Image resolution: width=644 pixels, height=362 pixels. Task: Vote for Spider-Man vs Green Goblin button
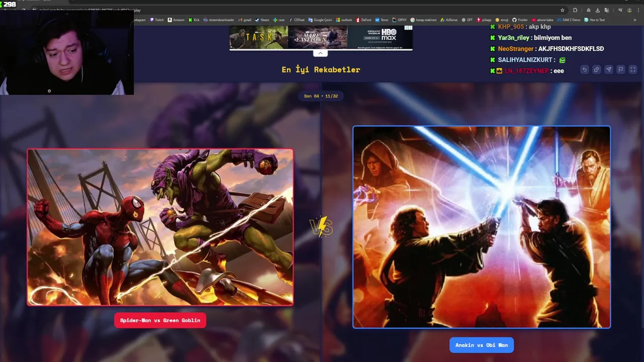click(x=160, y=320)
